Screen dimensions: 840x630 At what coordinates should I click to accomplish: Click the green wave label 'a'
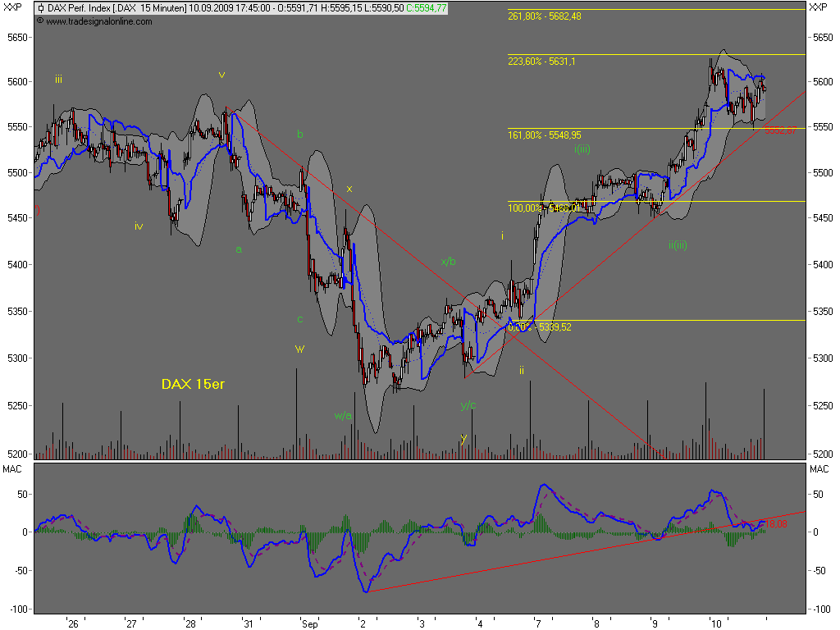239,249
